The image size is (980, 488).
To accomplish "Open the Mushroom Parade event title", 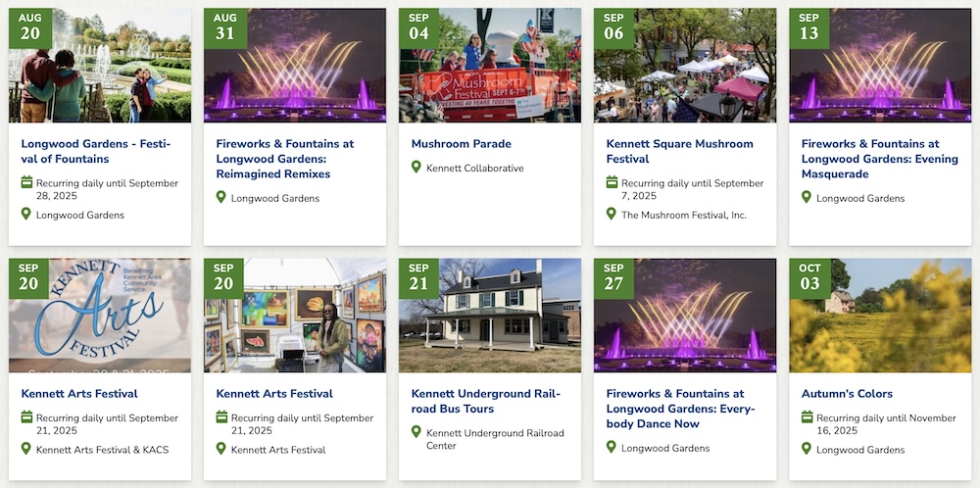I will coord(461,144).
